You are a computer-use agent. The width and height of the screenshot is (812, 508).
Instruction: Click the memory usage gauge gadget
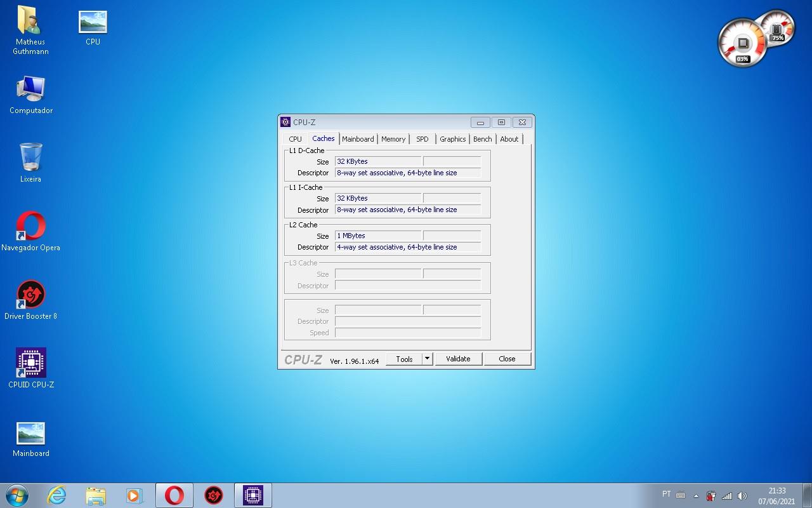point(778,27)
